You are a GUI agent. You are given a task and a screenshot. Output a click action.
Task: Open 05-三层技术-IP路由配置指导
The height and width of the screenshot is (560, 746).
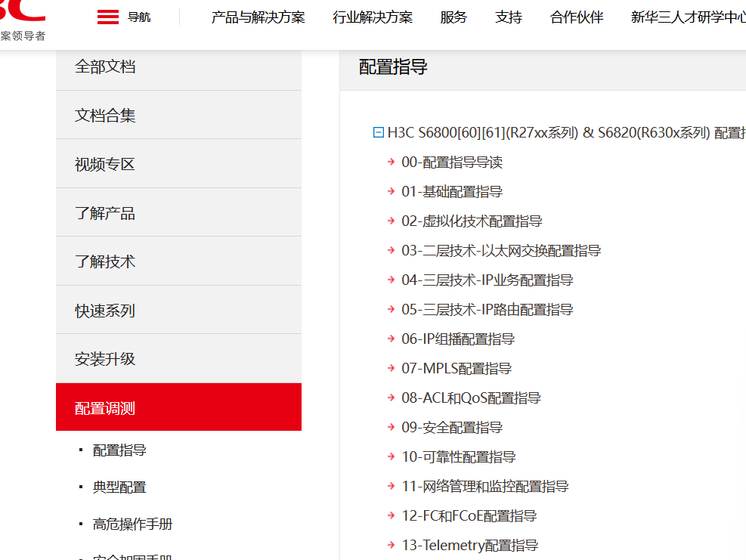coord(488,310)
